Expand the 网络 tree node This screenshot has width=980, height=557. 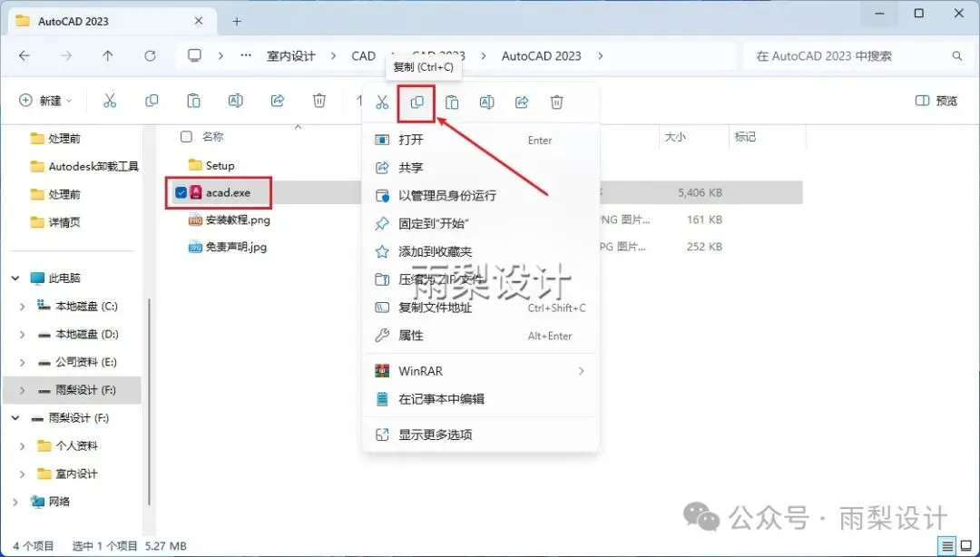15,502
